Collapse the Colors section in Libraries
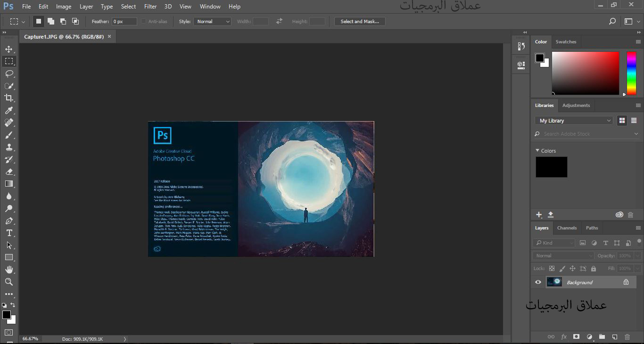This screenshot has height=344, width=644. click(x=537, y=150)
